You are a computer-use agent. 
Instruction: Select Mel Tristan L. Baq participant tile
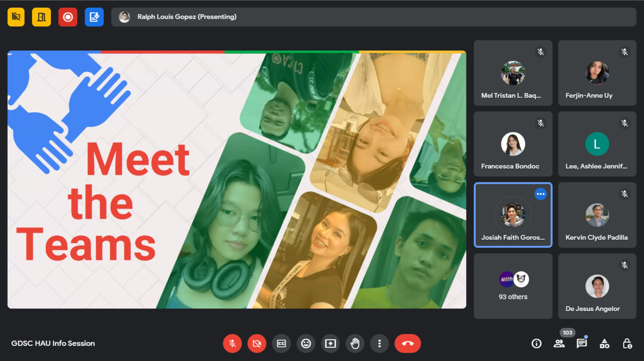513,73
